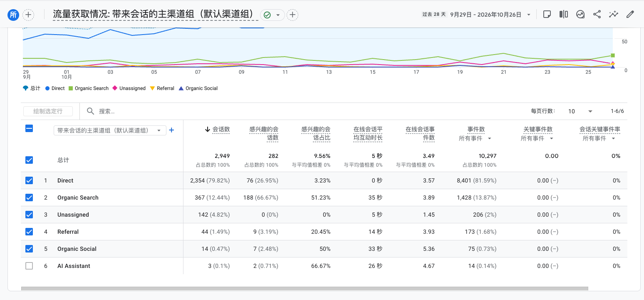Viewport: 644px width, 300px height.
Task: Open rows per page dropdown
Action: [580, 111]
